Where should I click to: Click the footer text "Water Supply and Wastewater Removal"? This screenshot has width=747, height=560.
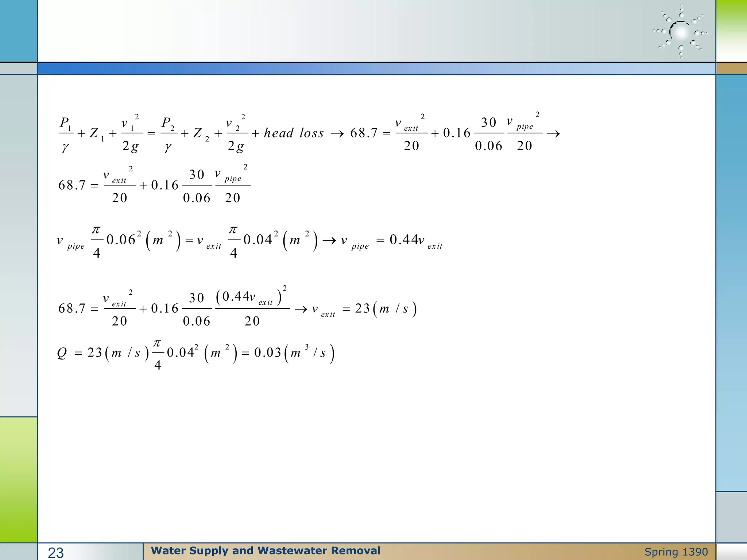[x=266, y=551]
